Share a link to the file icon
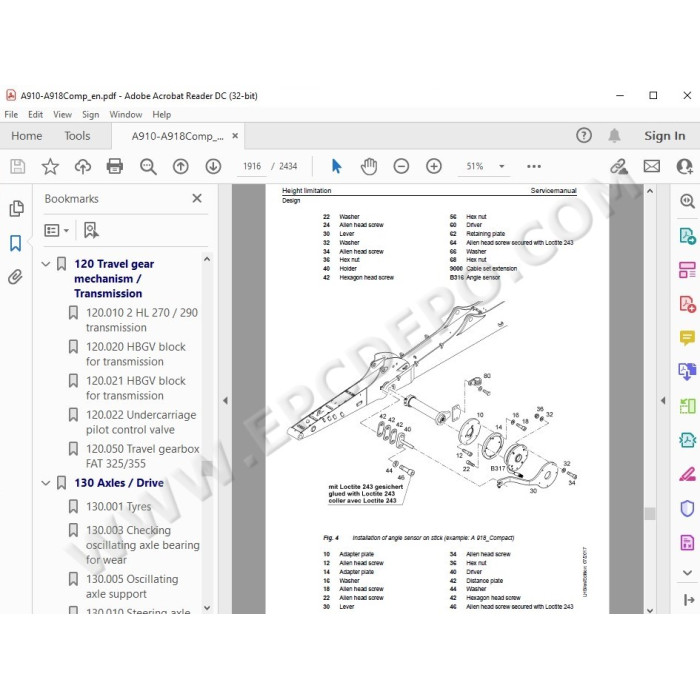700x700 pixels. click(619, 167)
